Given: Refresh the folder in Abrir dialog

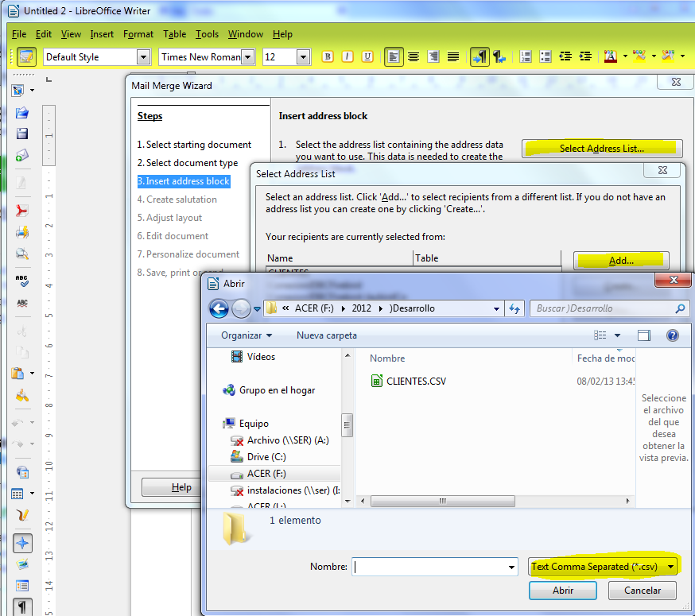Looking at the screenshot, I should (514, 308).
